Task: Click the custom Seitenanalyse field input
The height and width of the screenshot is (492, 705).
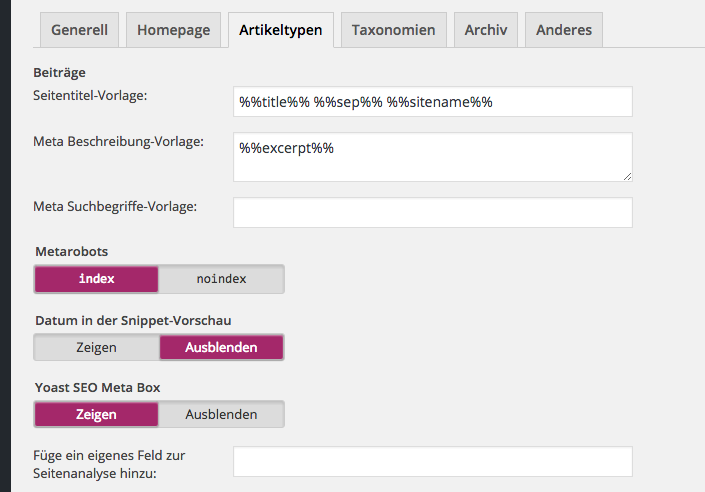Action: tap(432, 461)
